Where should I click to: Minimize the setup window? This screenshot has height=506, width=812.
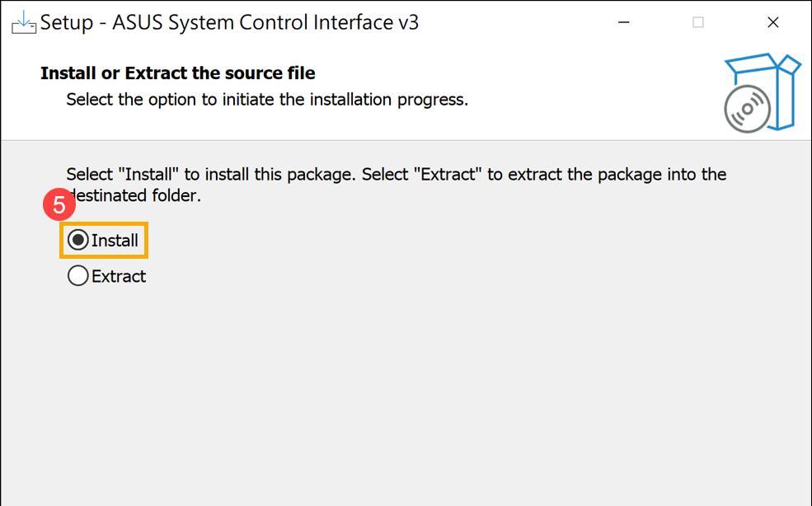pos(623,22)
